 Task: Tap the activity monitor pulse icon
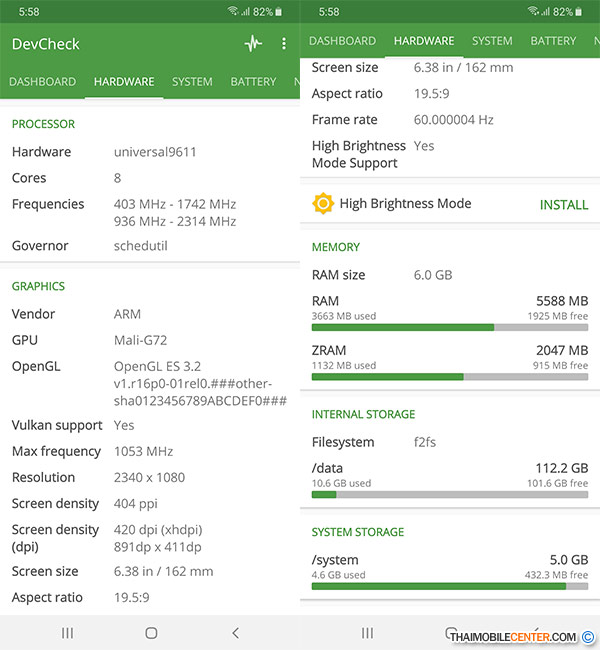pyautogui.click(x=253, y=44)
